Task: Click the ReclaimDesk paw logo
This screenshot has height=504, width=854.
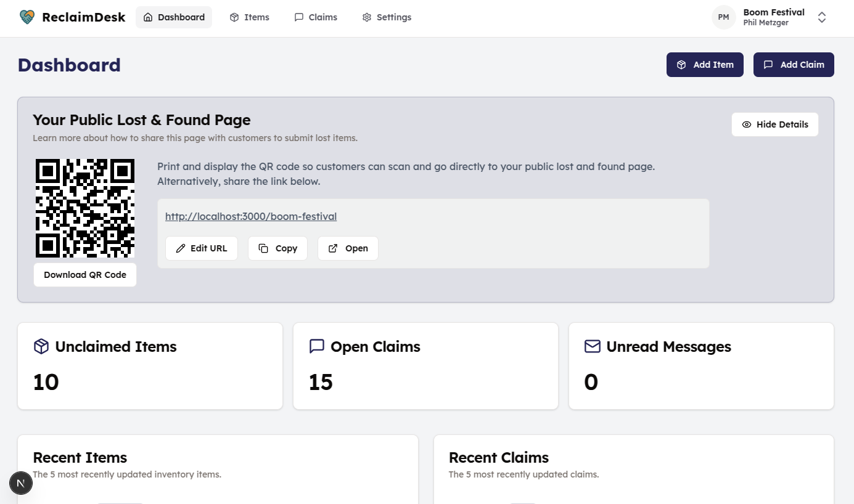Action: pyautogui.click(x=27, y=17)
